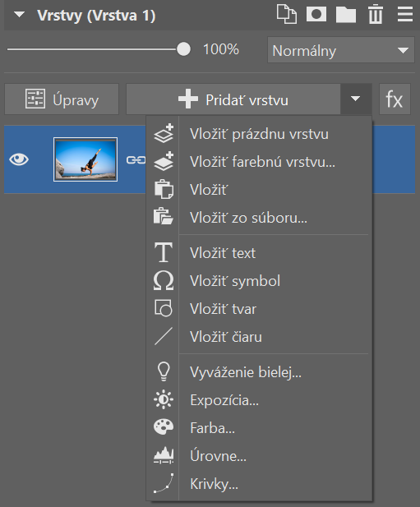The height and width of the screenshot is (507, 420).
Task: Collapse the Vrstvy panel triangle
Action: pos(20,15)
